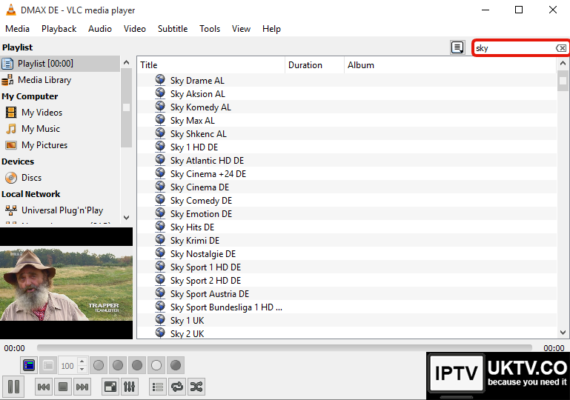Image resolution: width=570 pixels, height=400 pixels.
Task: Toggle the playlist view list icon
Action: (x=158, y=387)
